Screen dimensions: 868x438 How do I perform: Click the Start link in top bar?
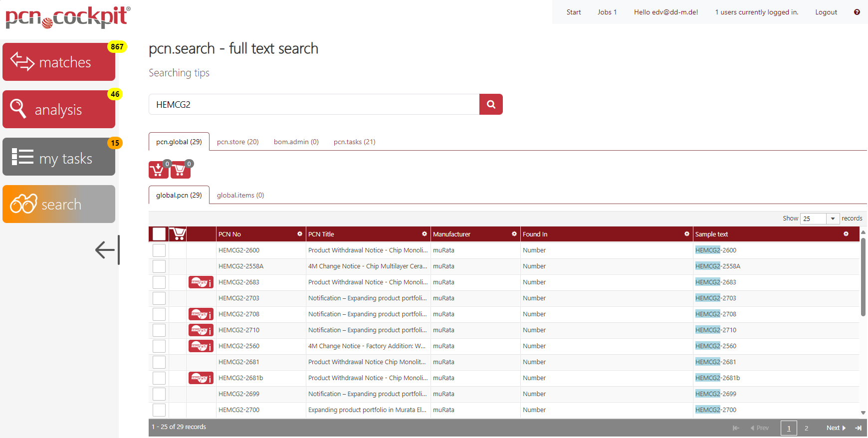[574, 12]
